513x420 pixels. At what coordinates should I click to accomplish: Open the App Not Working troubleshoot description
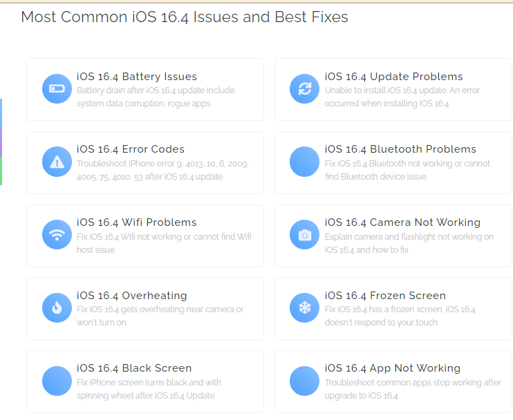pyautogui.click(x=413, y=390)
